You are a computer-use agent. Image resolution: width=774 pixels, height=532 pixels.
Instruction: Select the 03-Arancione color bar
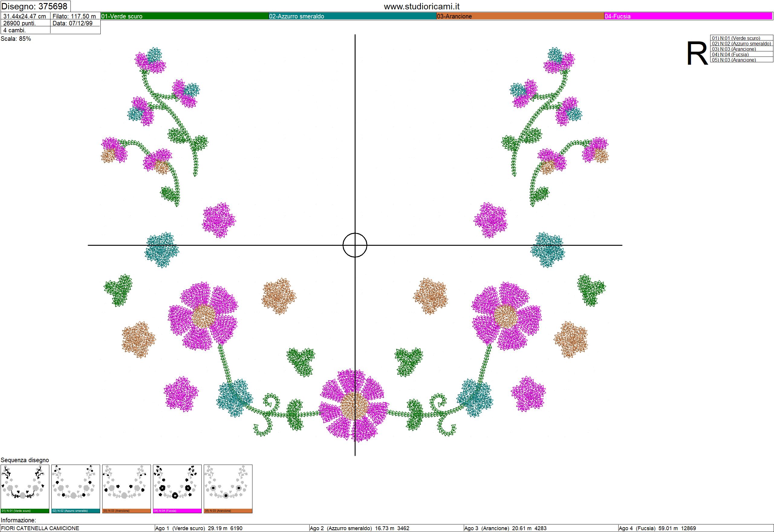(x=520, y=16)
